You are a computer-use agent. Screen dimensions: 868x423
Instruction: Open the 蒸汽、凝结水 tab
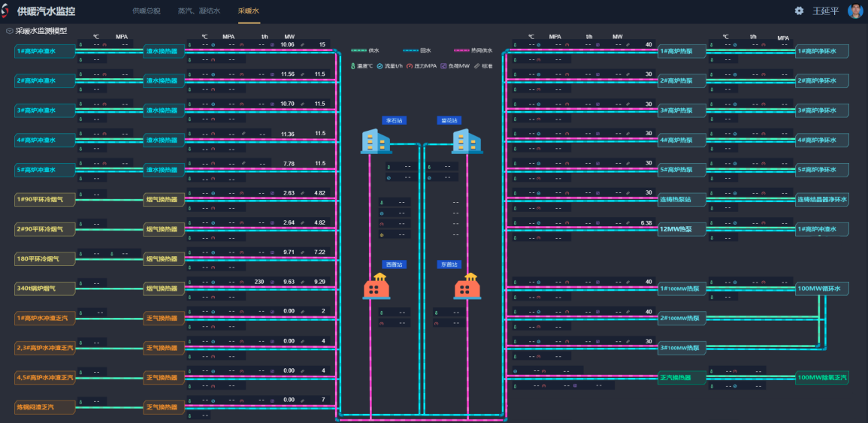[x=199, y=11]
